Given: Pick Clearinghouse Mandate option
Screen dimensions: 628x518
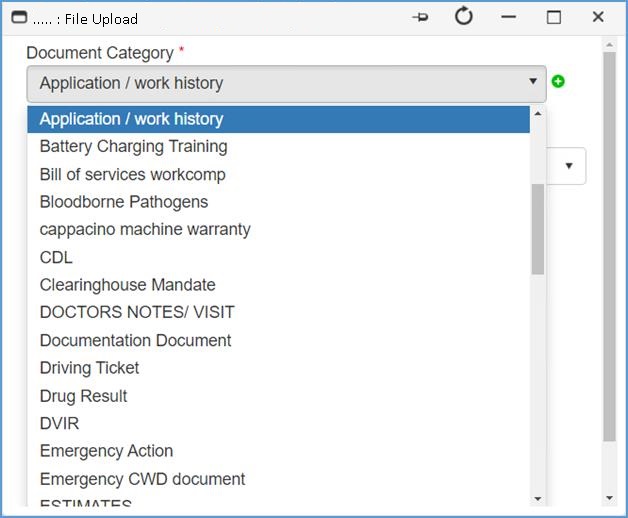Looking at the screenshot, I should click(x=127, y=285).
